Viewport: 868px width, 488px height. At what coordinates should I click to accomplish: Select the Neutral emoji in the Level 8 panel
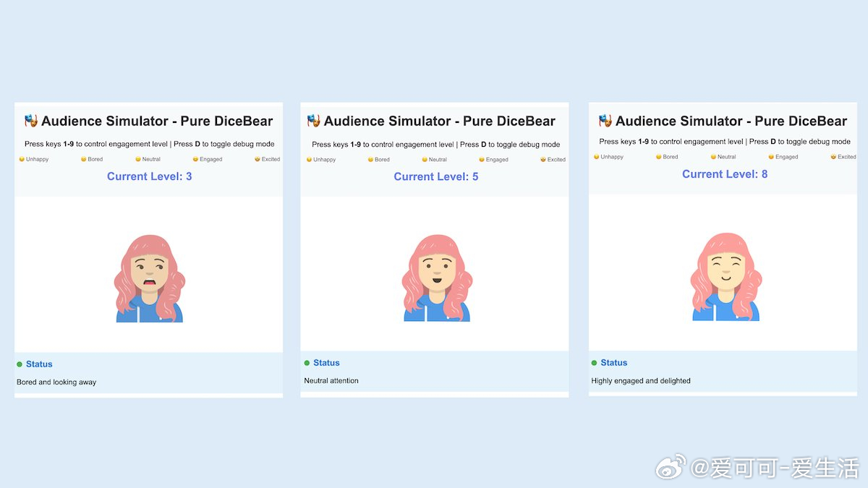click(713, 157)
